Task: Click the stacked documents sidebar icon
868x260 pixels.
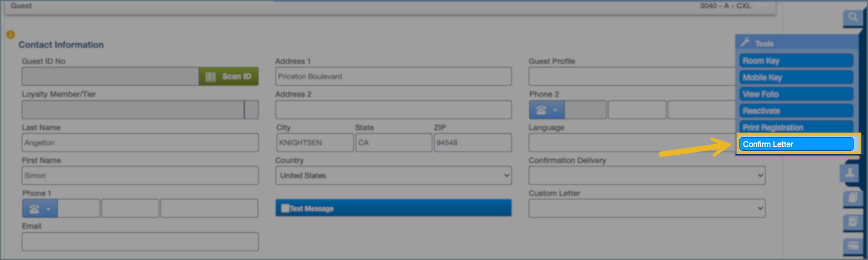Action: click(851, 198)
